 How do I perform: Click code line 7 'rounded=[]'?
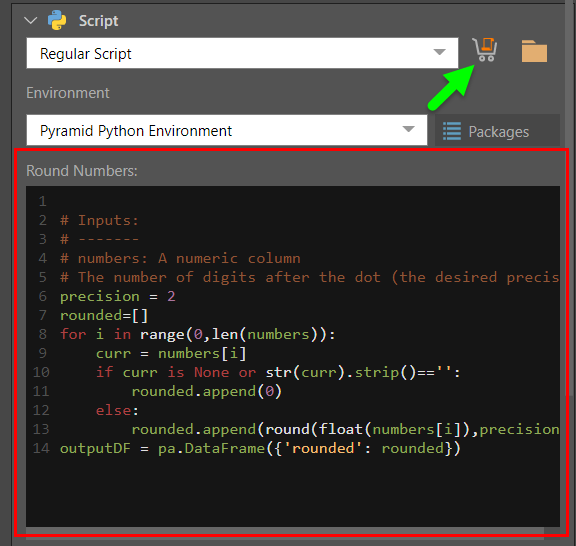[104, 316]
